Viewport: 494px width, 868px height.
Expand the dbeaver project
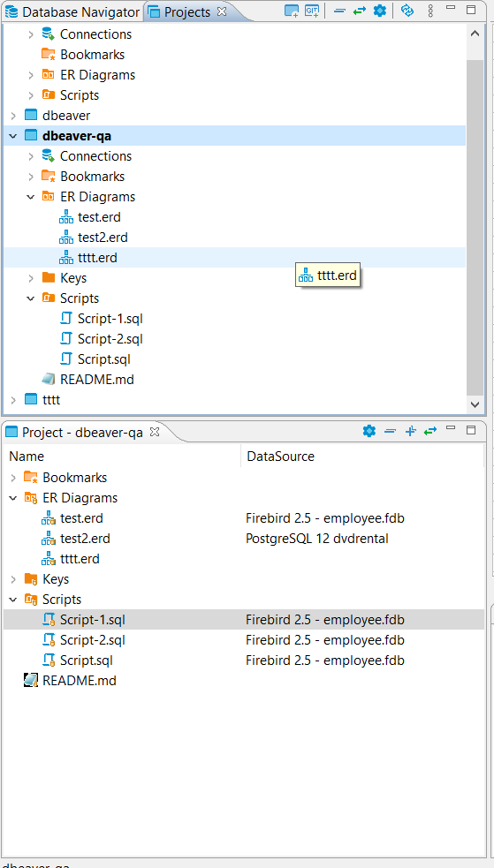13,116
